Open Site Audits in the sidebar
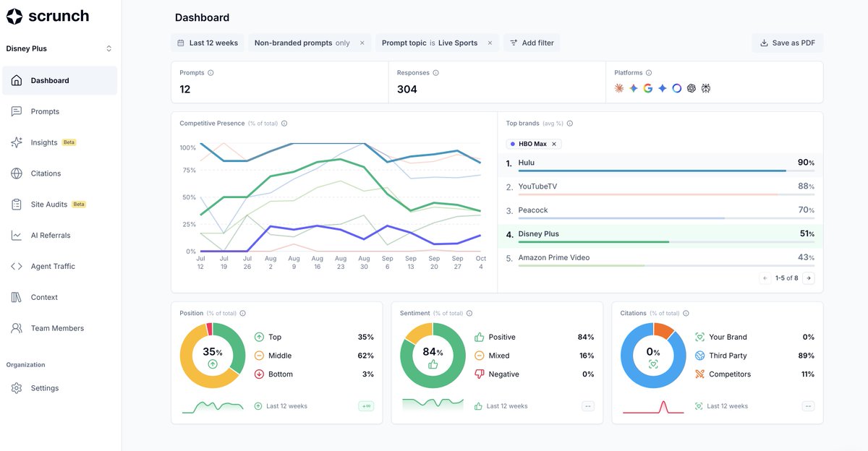Viewport: 868px width, 451px height. (59, 205)
